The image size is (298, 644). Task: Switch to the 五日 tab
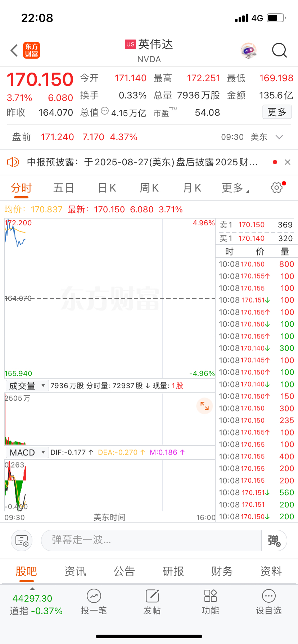(x=64, y=188)
